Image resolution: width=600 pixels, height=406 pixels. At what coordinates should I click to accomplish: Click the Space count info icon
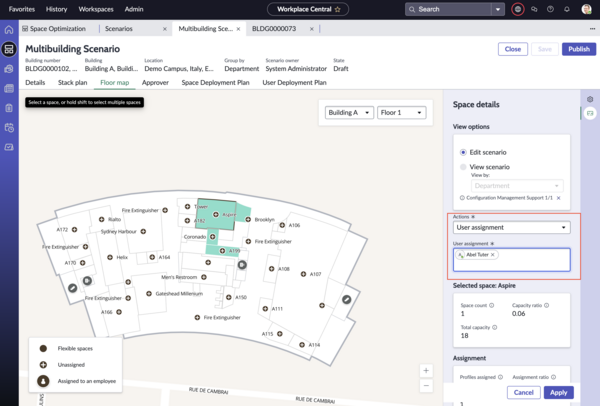point(492,305)
